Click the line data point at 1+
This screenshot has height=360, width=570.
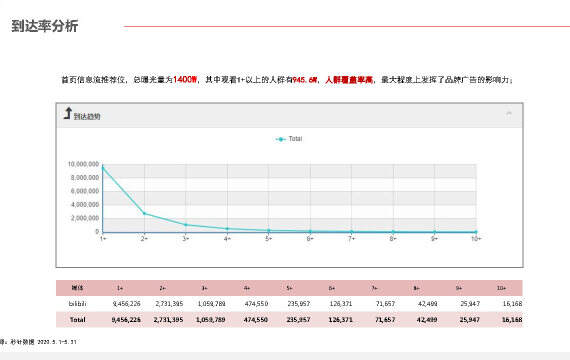103,168
